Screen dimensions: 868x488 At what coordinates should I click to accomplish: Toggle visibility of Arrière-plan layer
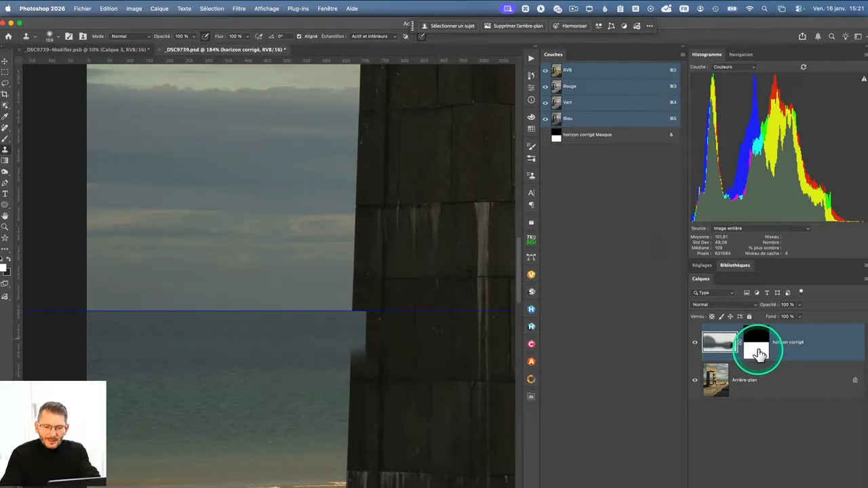tap(694, 380)
